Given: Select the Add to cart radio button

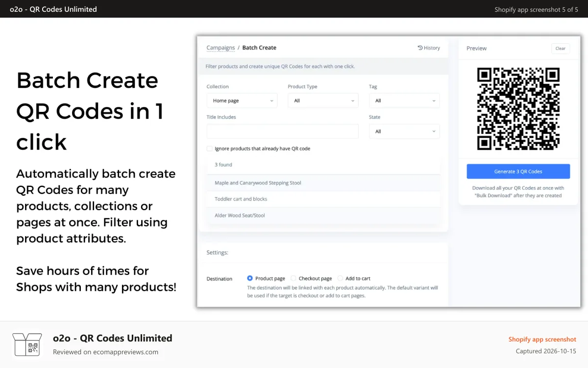Looking at the screenshot, I should click(x=340, y=278).
